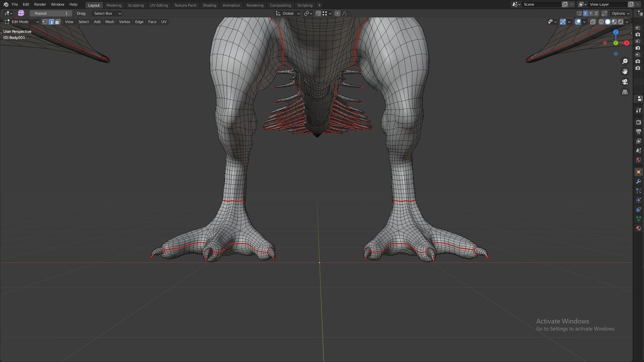Click the zoom in/out viewport icon
The image size is (644, 362).
click(625, 61)
